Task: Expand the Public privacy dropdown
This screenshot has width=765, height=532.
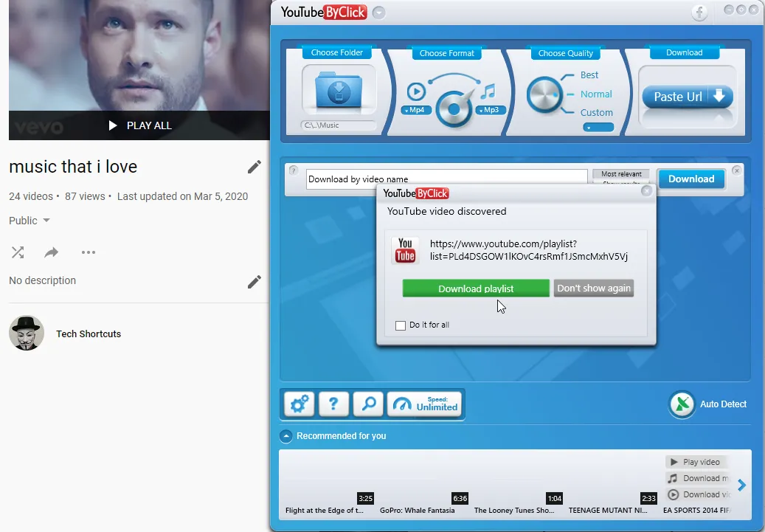Action: (30, 221)
